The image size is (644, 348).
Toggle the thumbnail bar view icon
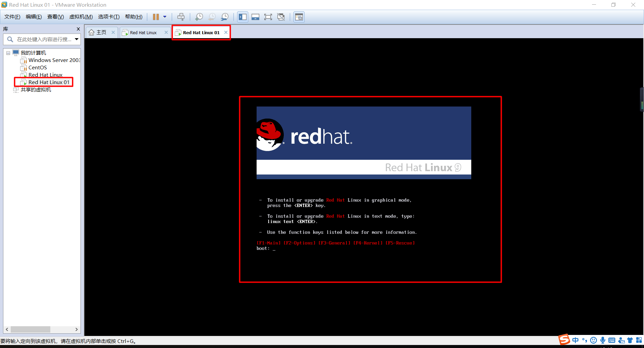coord(255,17)
